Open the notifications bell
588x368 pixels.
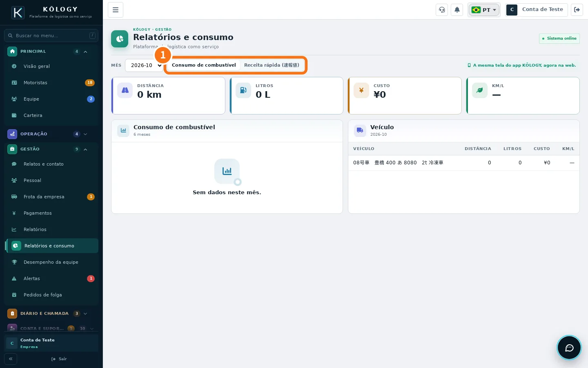point(457,10)
